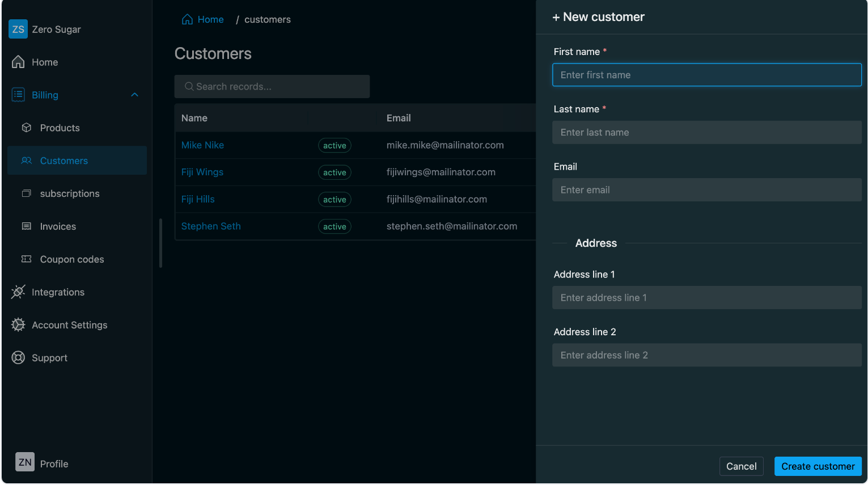Open the Stephen Seth customer record
The height and width of the screenshot is (485, 868).
point(211,226)
